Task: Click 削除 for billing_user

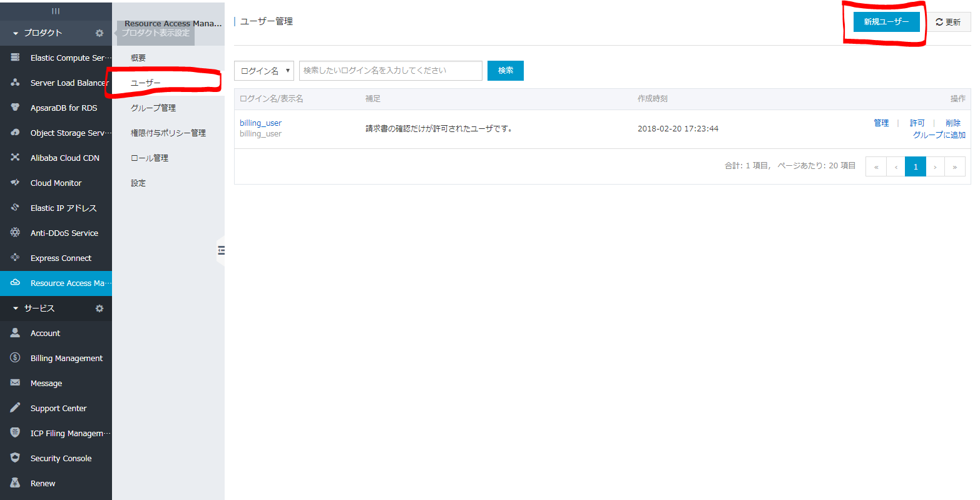Action: coord(953,123)
